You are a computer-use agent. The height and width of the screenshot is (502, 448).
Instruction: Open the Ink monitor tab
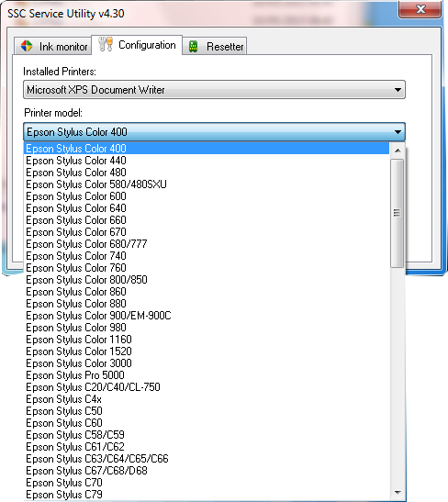click(53, 46)
